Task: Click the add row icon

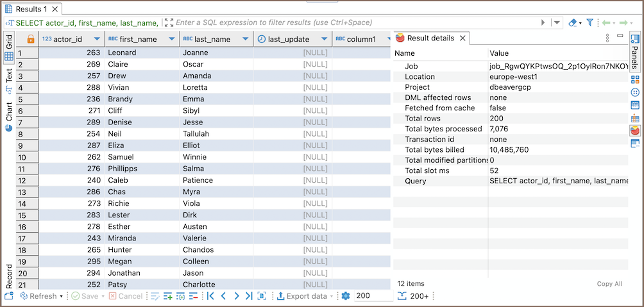Action: coord(168,296)
